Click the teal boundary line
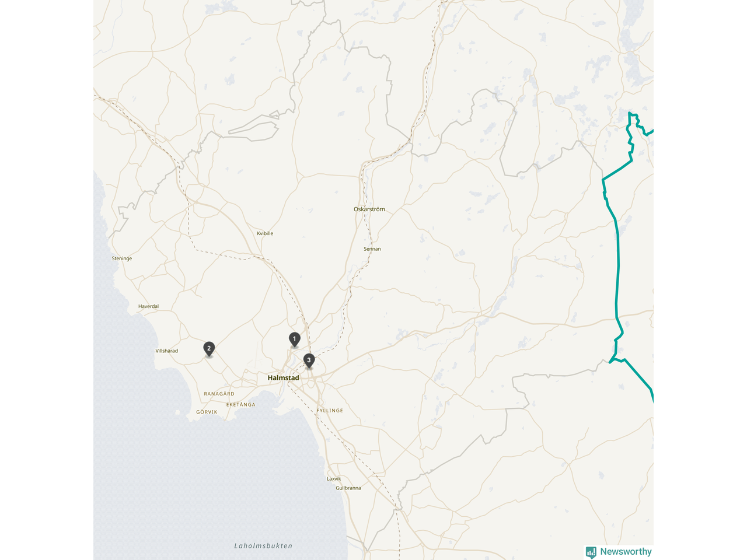747x560 pixels. pos(617,274)
